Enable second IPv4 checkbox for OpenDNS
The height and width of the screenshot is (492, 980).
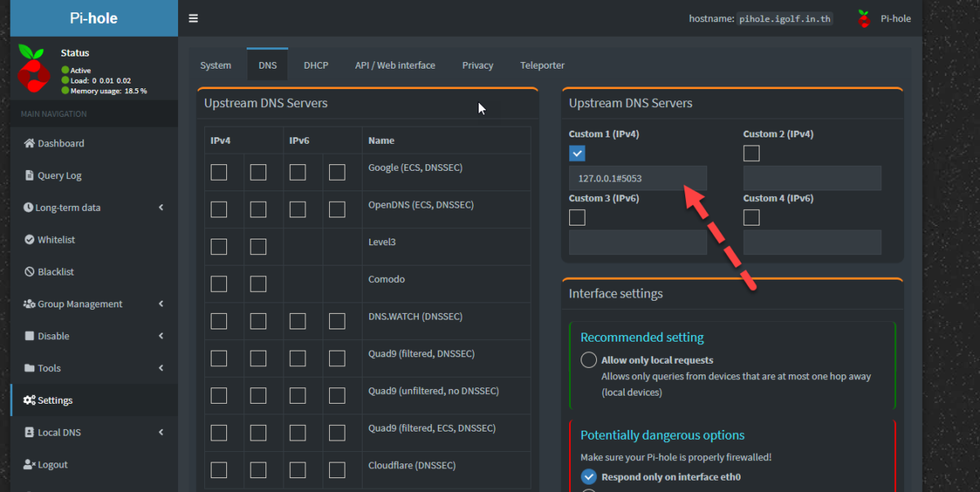258,209
